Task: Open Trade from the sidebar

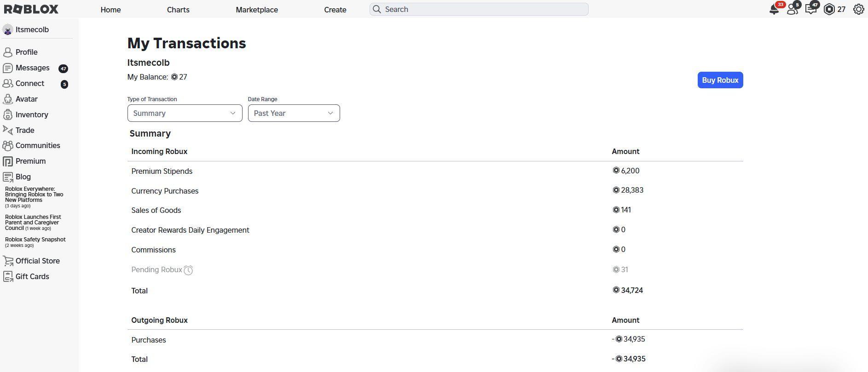Action: tap(24, 130)
